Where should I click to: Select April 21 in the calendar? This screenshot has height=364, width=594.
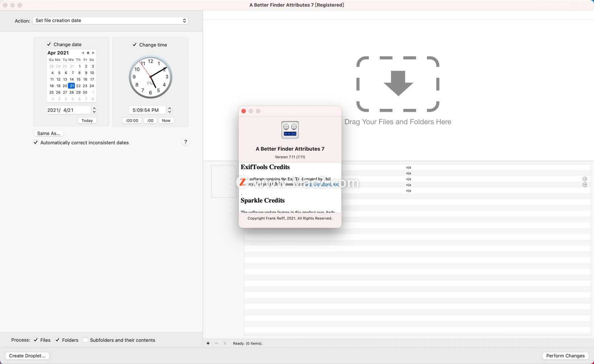tap(72, 86)
